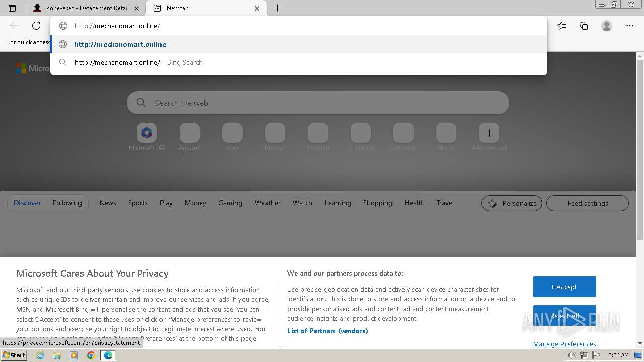Close the New tab tab
The height and width of the screenshot is (362, 644).
[257, 8]
